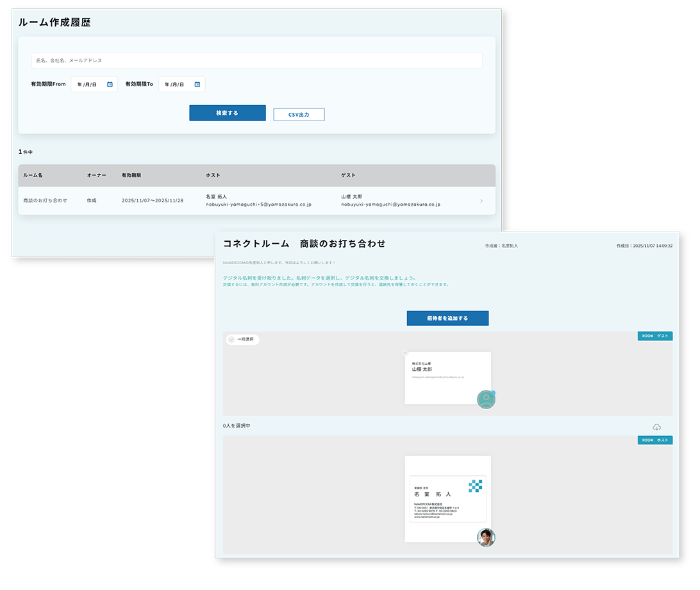Click the ROOM ゲスト tab label
Screen dimensions: 700x590
click(655, 335)
